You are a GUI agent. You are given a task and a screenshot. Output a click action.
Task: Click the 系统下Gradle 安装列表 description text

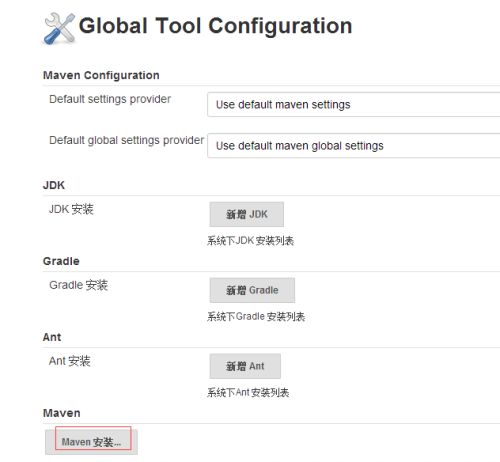[256, 317]
